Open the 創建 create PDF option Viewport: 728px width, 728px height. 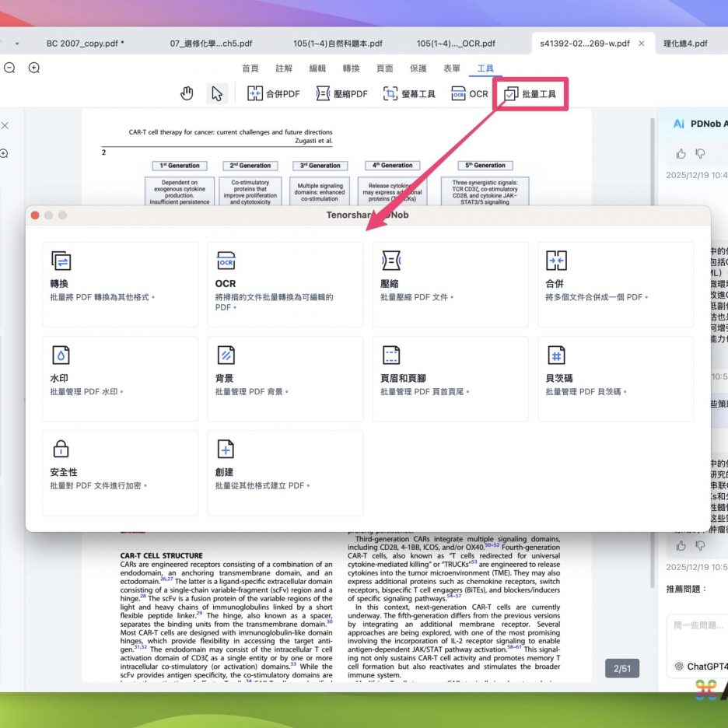(x=285, y=472)
